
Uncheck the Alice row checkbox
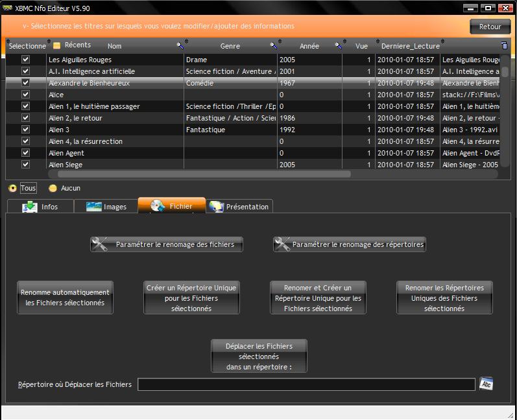pos(25,95)
